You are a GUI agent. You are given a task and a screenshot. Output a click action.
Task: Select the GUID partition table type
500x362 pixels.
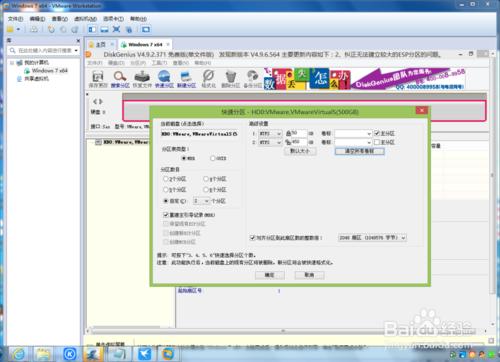point(218,158)
